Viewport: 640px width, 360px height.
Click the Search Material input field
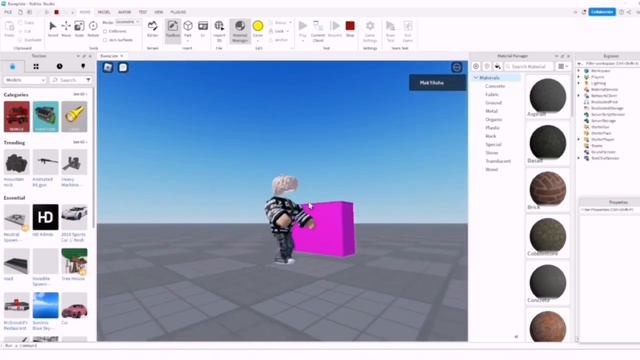[x=529, y=66]
